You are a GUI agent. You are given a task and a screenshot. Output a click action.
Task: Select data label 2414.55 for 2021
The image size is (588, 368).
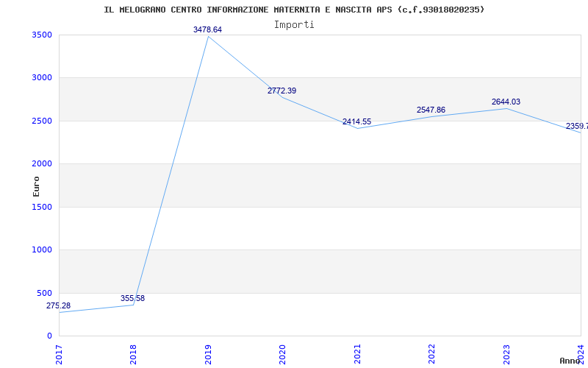click(x=356, y=121)
